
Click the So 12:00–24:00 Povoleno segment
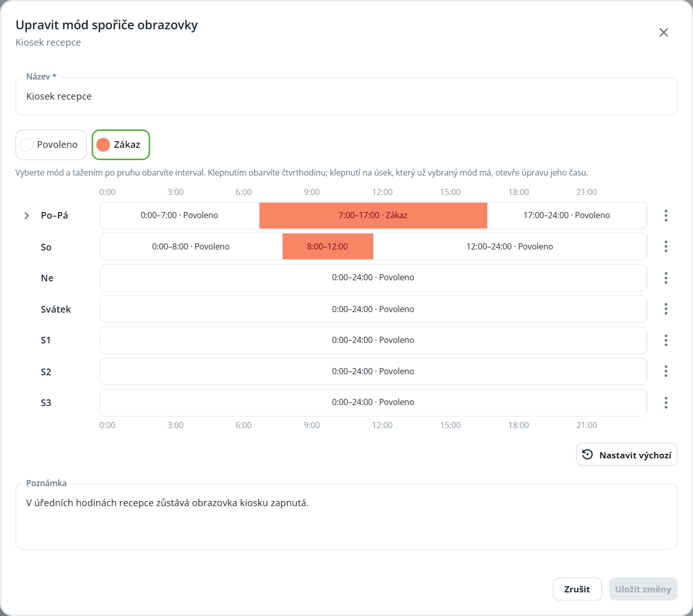coord(510,246)
